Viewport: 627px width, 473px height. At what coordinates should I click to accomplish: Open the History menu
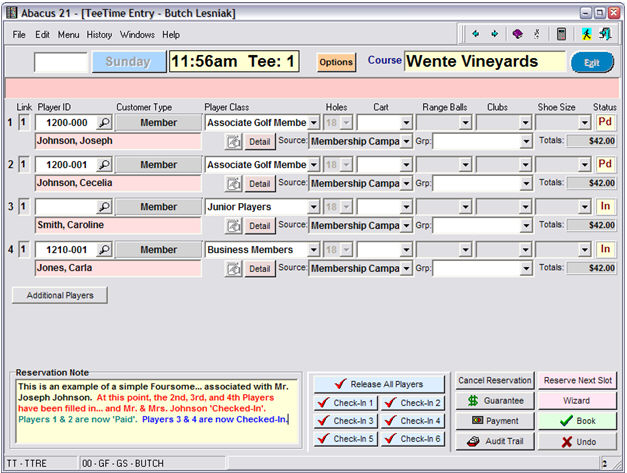(99, 34)
